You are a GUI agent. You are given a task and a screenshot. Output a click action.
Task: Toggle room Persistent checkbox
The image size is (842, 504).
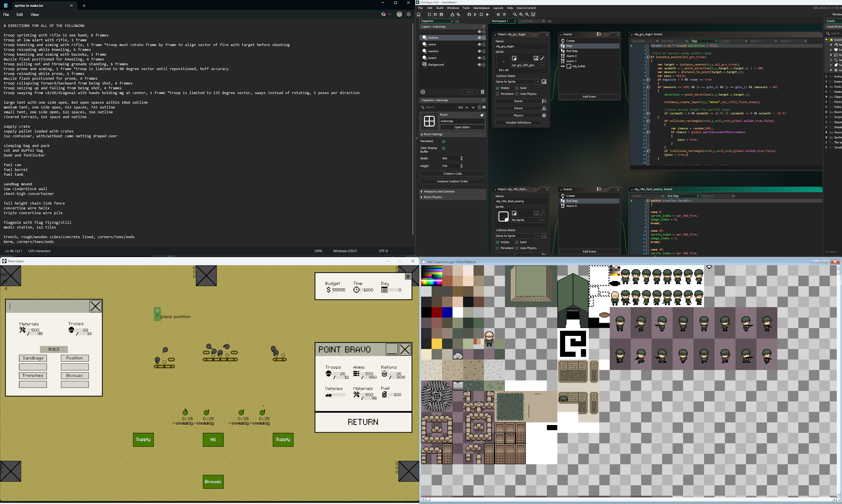[x=444, y=141]
